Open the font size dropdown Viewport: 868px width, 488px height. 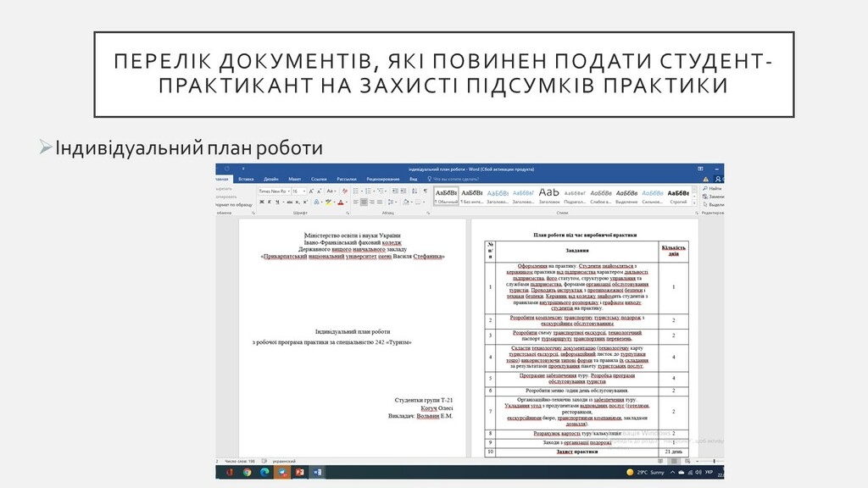click(299, 191)
